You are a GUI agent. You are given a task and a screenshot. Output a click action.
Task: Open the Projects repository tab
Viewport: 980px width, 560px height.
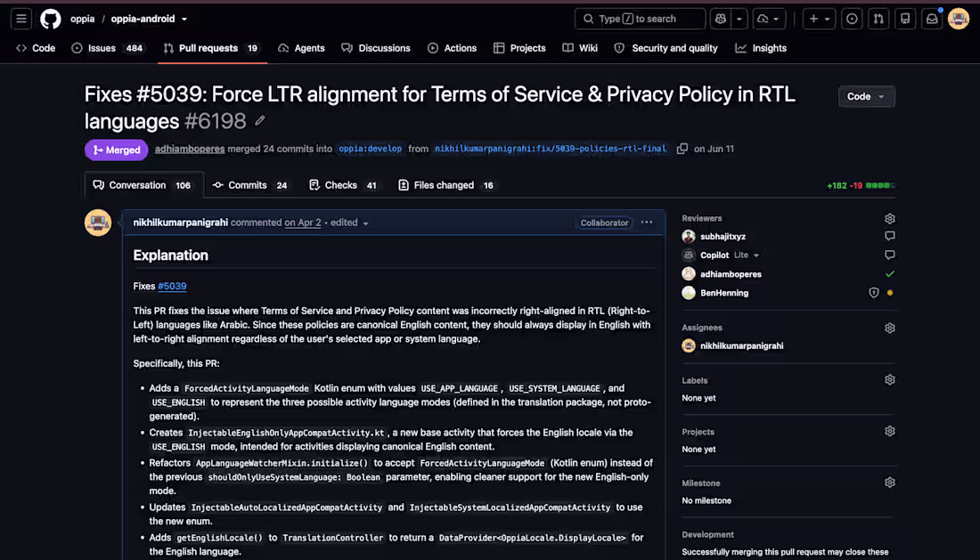pyautogui.click(x=519, y=48)
